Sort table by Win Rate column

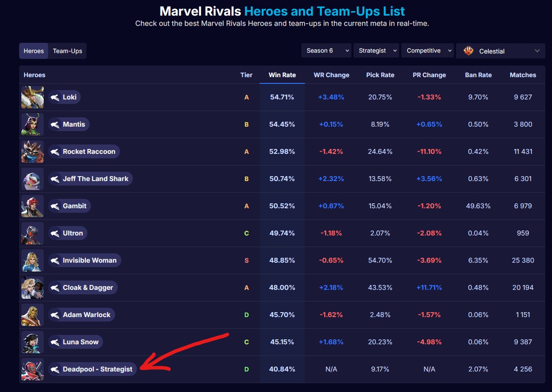[x=282, y=75]
